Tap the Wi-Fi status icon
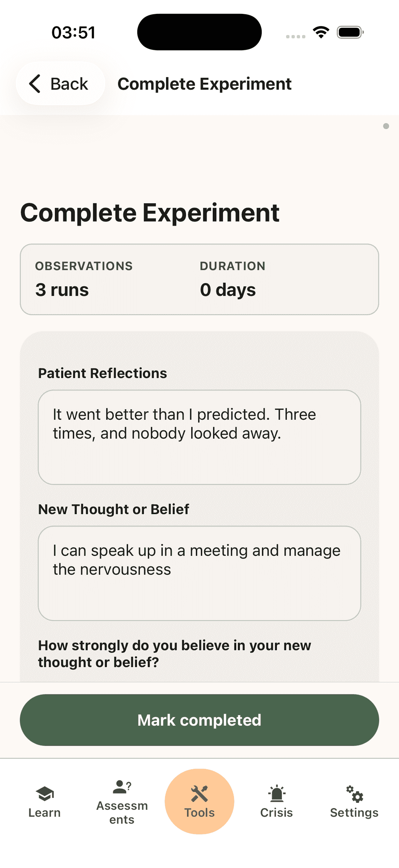The image size is (399, 868). (x=321, y=32)
